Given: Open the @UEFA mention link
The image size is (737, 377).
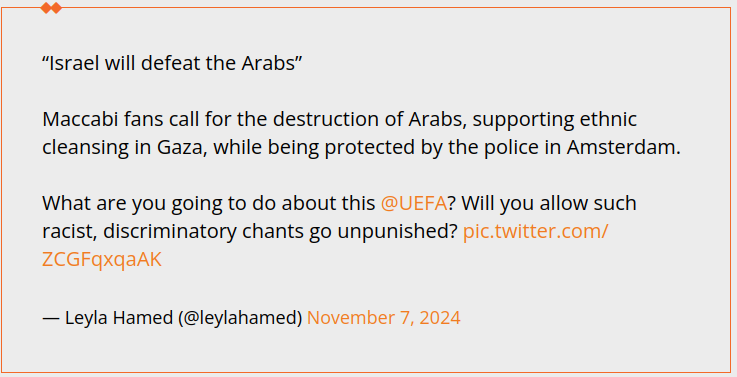Looking at the screenshot, I should (x=414, y=204).
